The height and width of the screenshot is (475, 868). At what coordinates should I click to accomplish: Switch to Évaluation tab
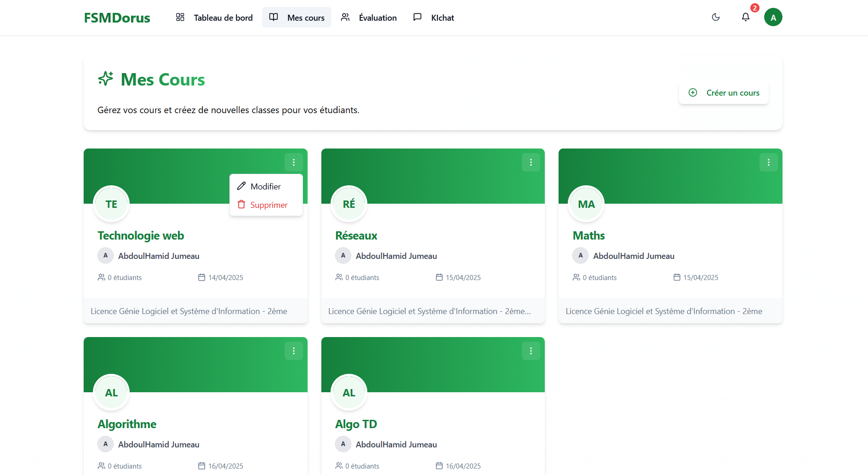(369, 17)
